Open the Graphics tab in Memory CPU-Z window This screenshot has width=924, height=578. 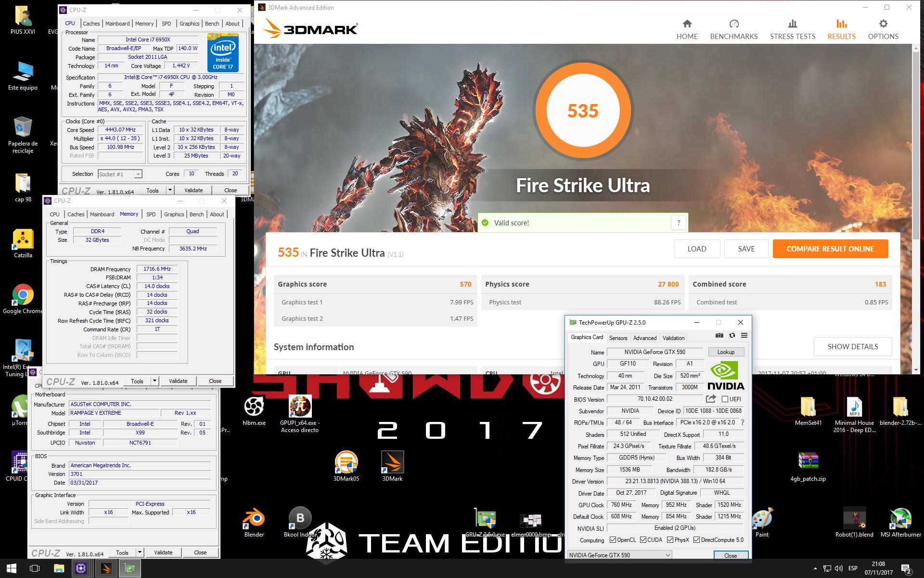pos(174,214)
